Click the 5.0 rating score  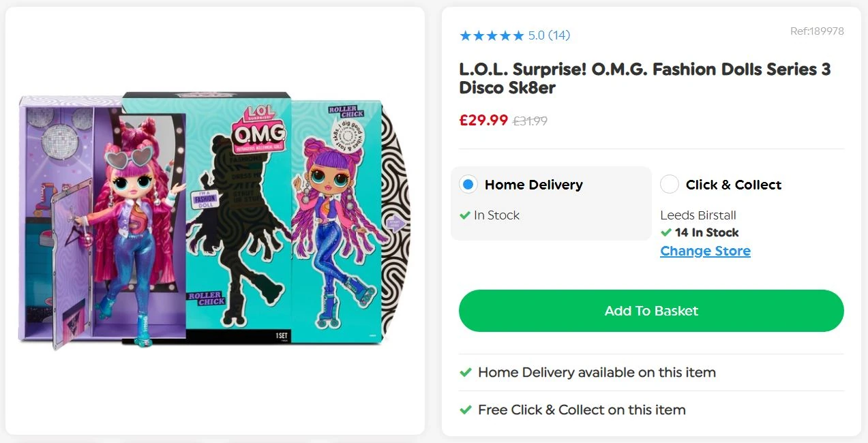tap(537, 35)
